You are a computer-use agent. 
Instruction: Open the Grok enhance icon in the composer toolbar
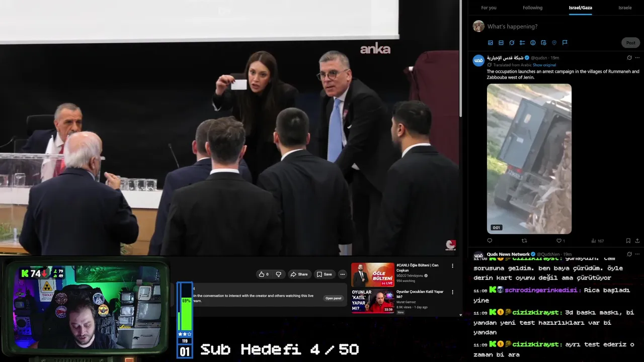(x=512, y=43)
